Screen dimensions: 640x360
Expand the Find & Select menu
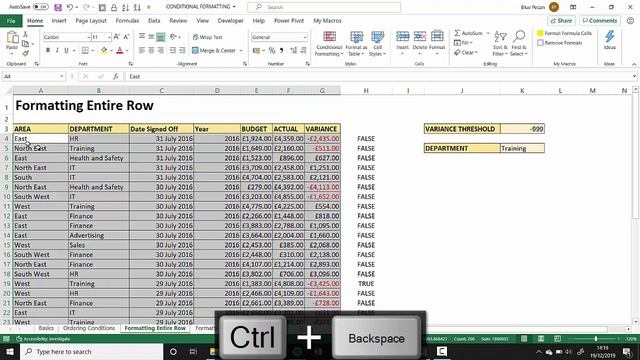519,44
